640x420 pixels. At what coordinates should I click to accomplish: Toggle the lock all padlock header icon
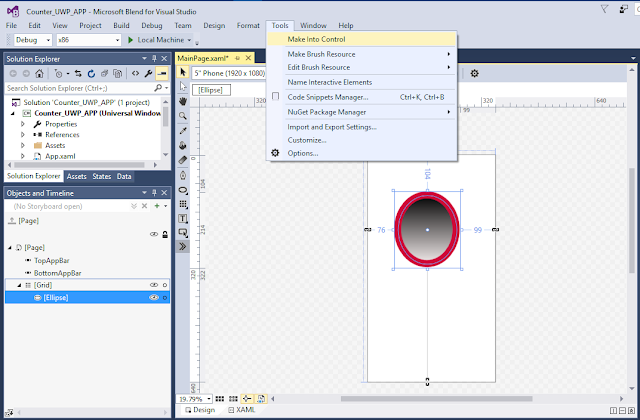(x=165, y=234)
